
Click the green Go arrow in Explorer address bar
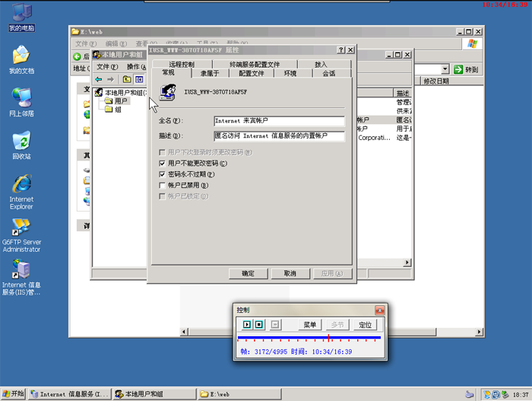458,69
